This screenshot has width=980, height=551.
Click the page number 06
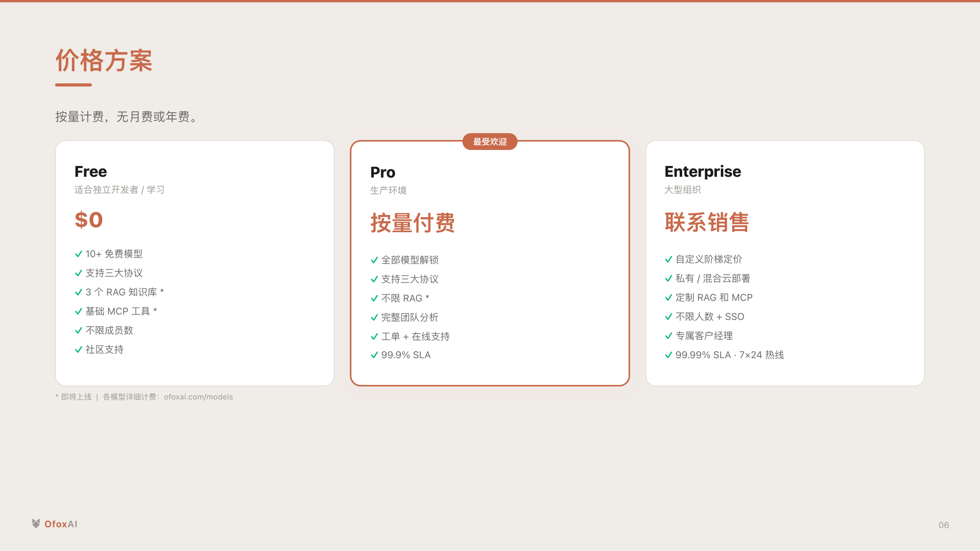pos(944,525)
